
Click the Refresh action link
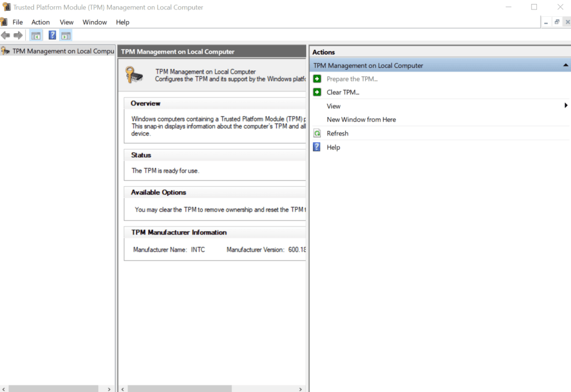coord(337,133)
